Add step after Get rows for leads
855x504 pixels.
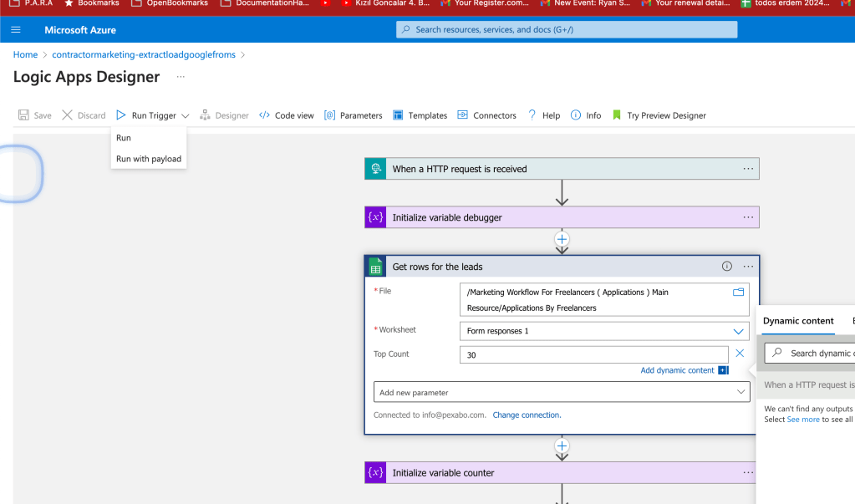562,445
